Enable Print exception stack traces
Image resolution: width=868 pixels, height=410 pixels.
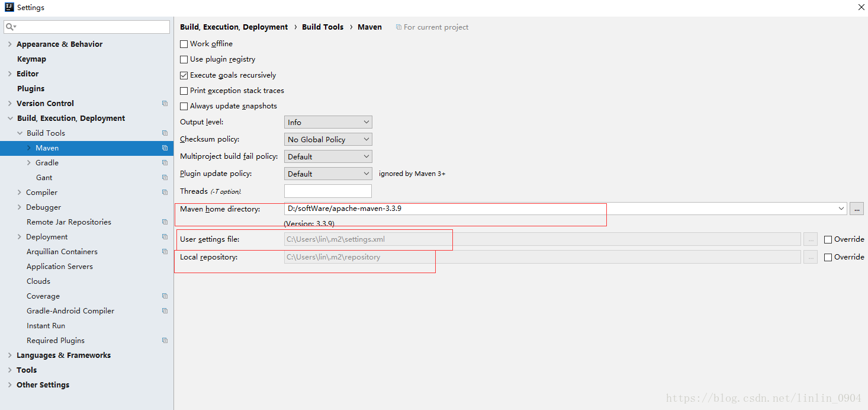click(184, 91)
